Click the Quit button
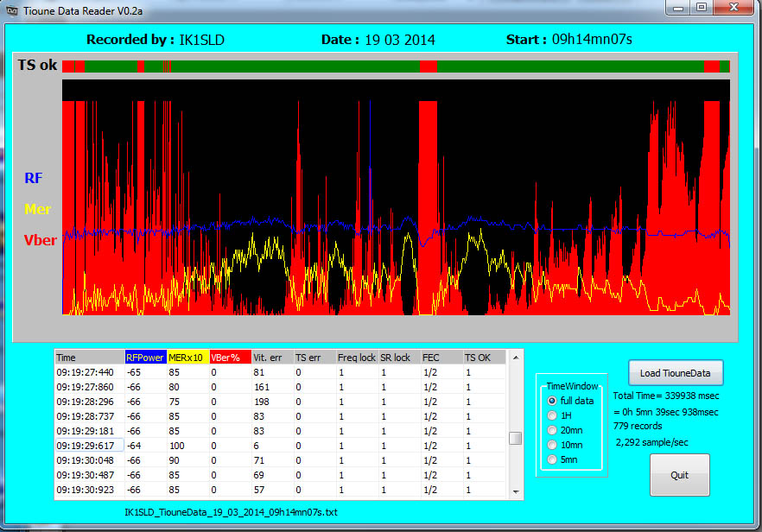Image resolution: width=762 pixels, height=532 pixels. (x=679, y=475)
